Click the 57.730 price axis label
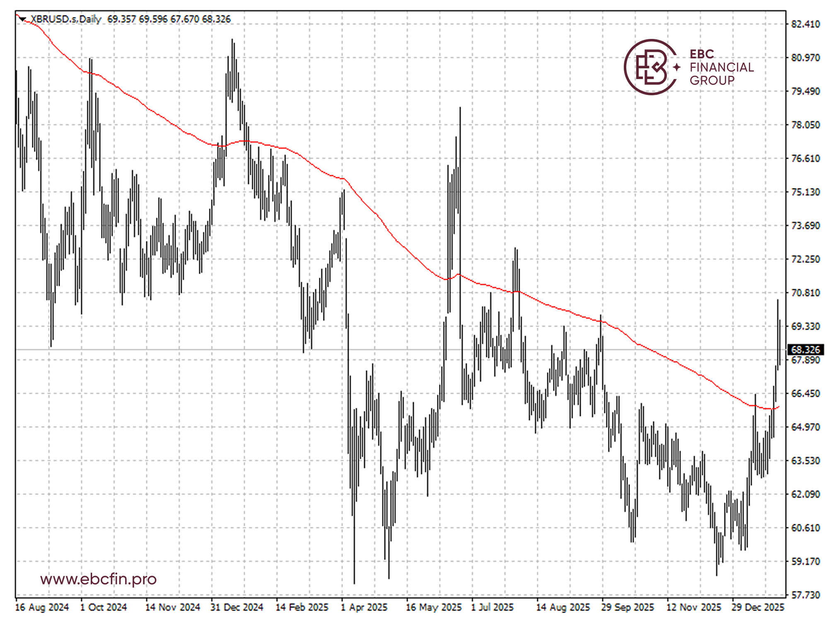 point(805,595)
